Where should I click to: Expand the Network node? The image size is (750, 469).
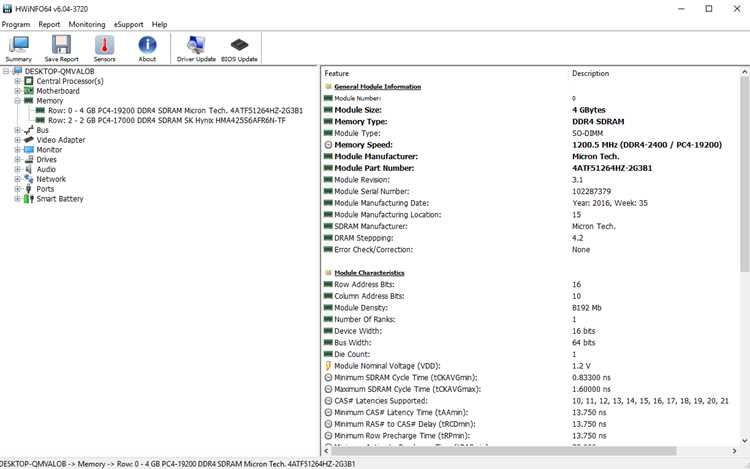(17, 179)
